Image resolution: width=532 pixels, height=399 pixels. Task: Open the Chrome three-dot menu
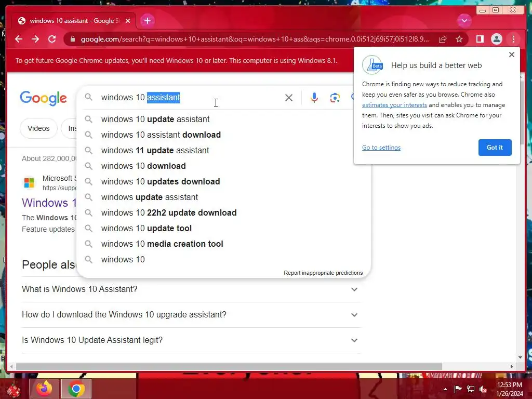(513, 39)
